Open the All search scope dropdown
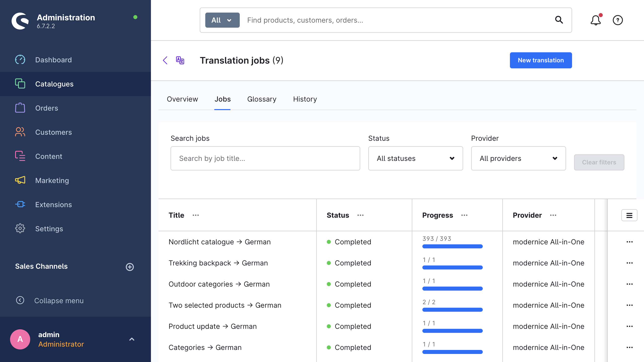 (x=222, y=20)
